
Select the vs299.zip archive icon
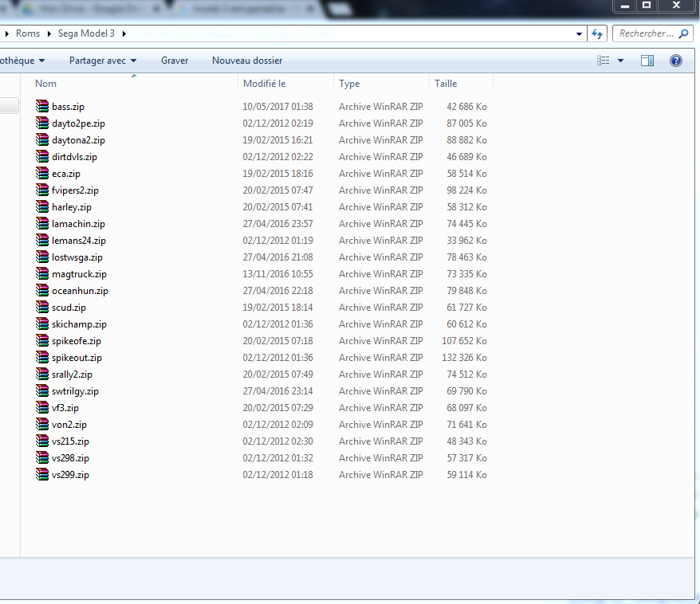pyautogui.click(x=42, y=474)
